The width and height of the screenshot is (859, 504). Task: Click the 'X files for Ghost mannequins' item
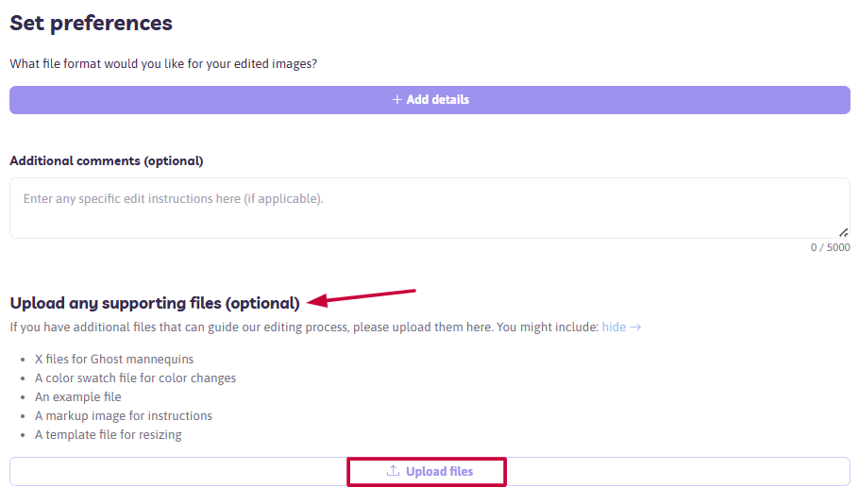[114, 360]
